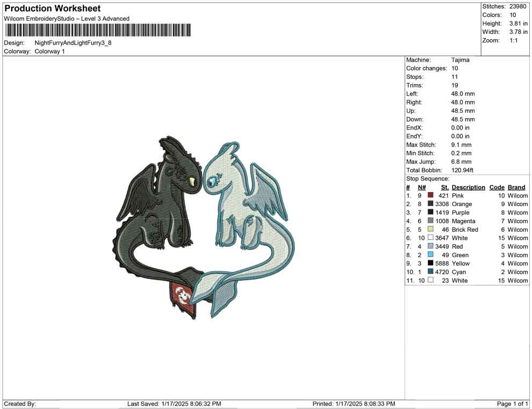Click the Production Worksheet title
Viewport: 532px width, 409px height.
tap(53, 8)
